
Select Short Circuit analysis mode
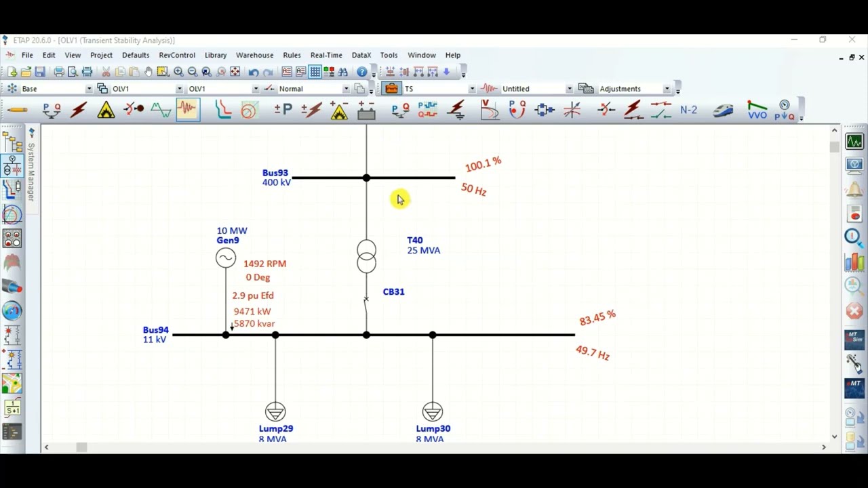point(79,110)
